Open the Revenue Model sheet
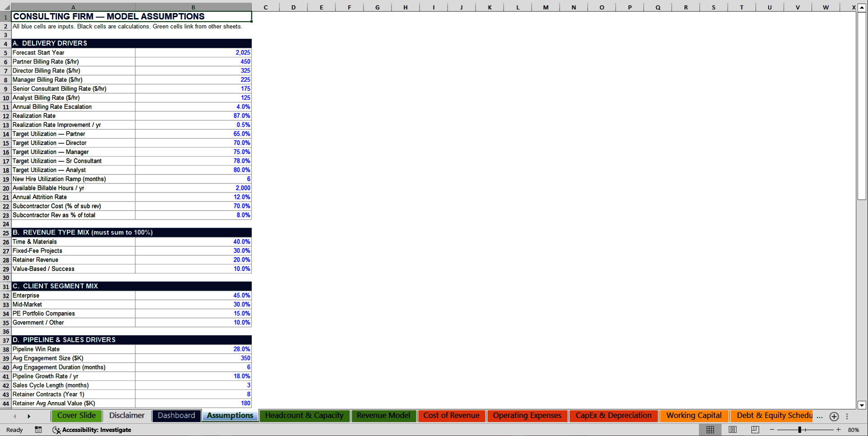868x436 pixels. point(383,416)
